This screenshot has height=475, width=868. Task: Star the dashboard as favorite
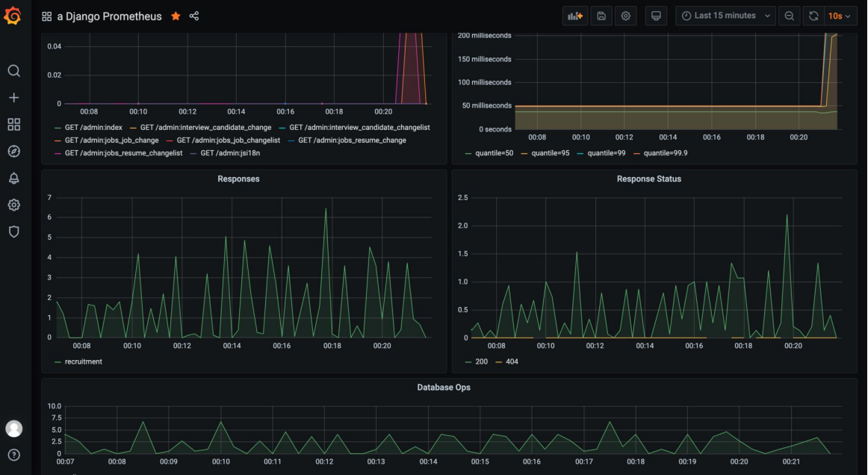point(176,16)
